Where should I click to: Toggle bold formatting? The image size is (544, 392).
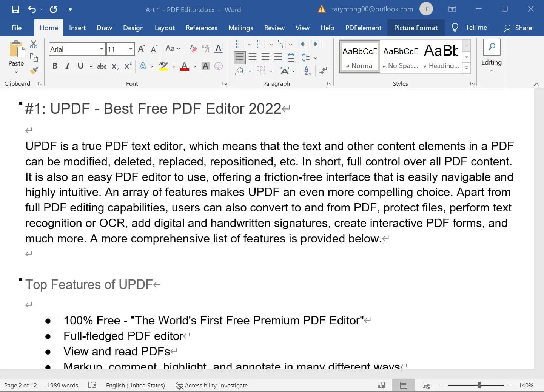coord(55,66)
